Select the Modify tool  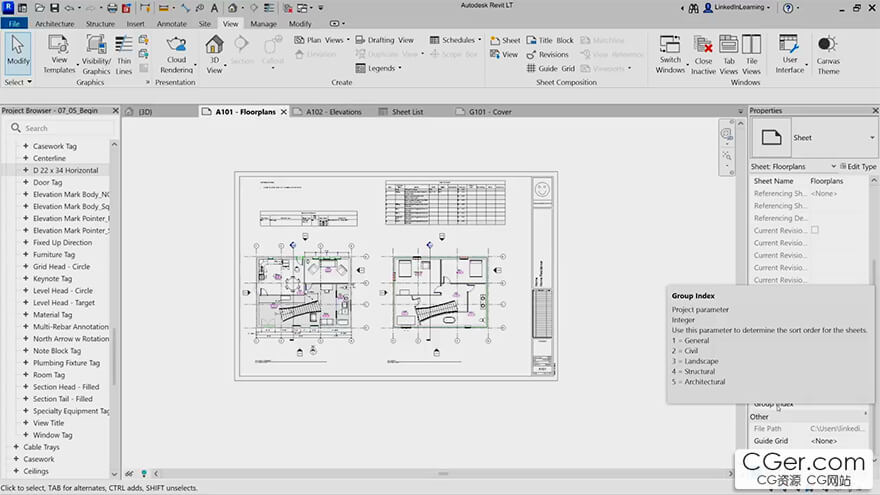click(x=18, y=53)
